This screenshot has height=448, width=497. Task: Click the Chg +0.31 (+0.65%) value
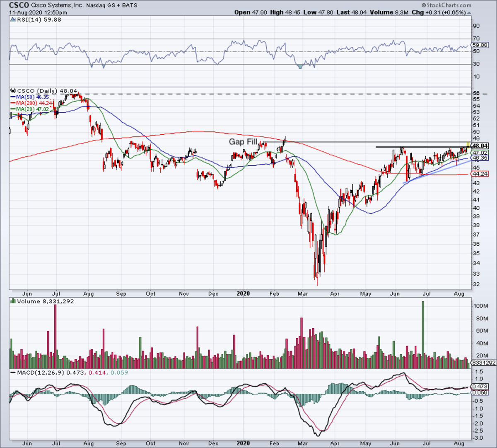pyautogui.click(x=438, y=12)
